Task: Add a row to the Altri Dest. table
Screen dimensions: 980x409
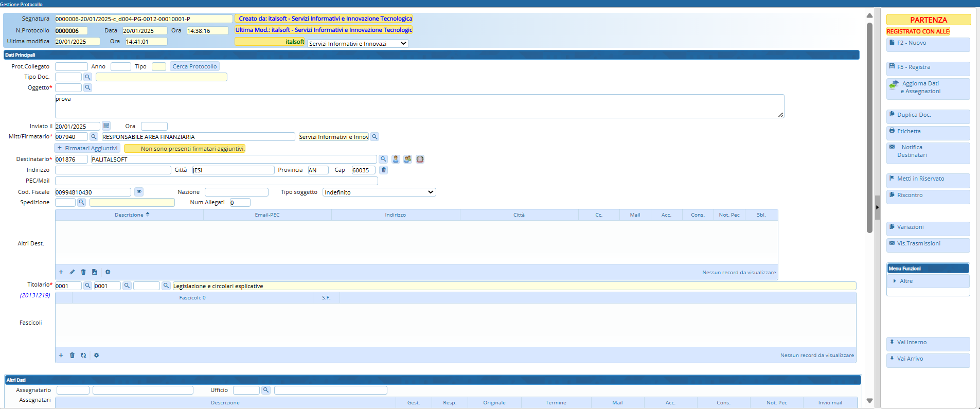Action: click(x=61, y=272)
